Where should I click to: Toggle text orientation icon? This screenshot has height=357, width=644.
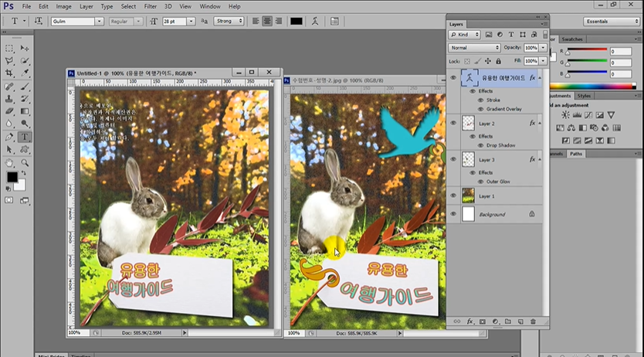pyautogui.click(x=38, y=21)
